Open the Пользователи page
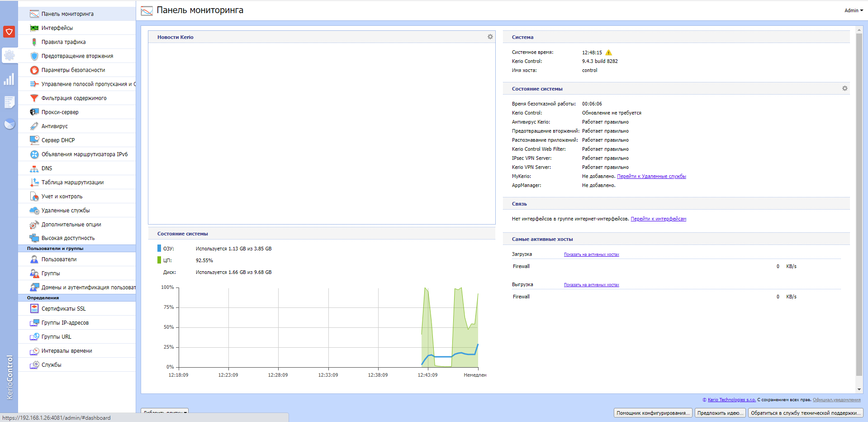The width and height of the screenshot is (868, 422). (x=77, y=259)
